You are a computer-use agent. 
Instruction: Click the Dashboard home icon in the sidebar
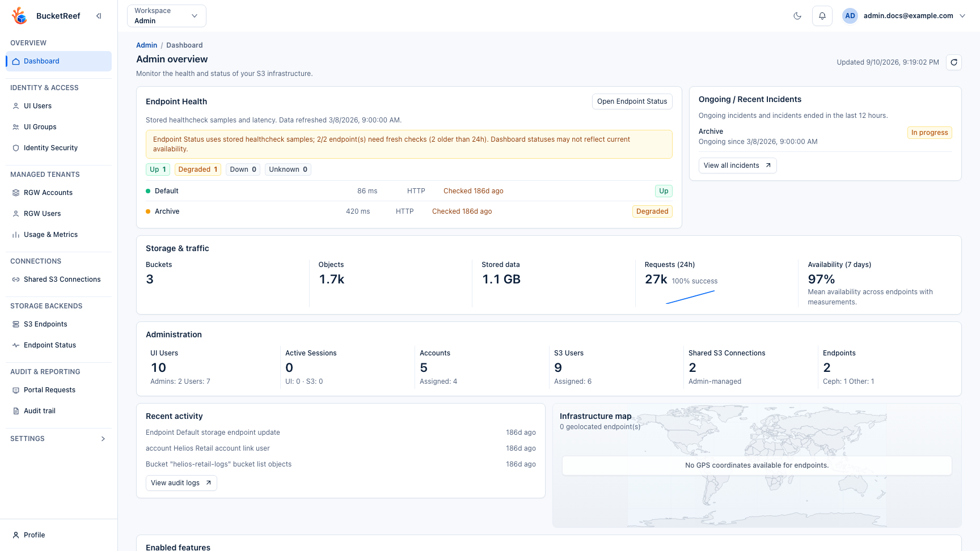coord(16,61)
